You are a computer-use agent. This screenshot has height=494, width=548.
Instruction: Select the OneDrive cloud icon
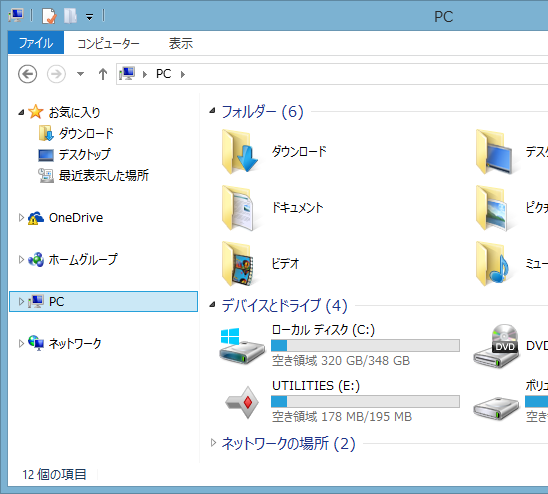coord(36,218)
